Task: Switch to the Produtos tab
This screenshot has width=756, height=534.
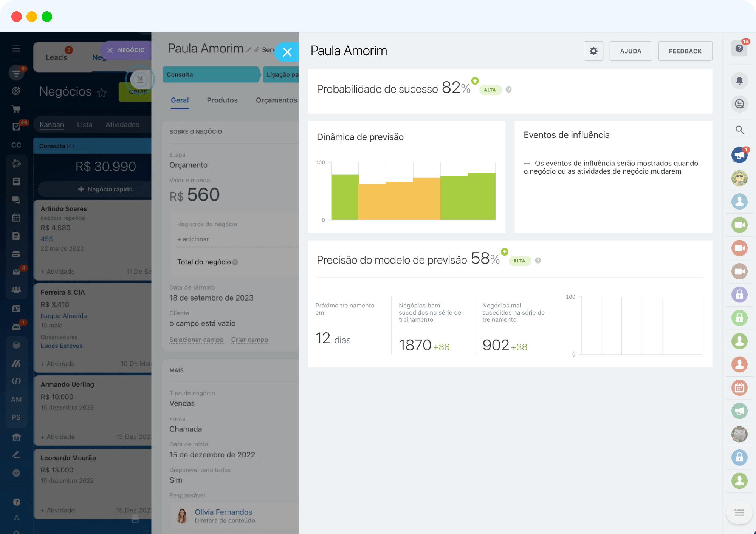Action: pos(222,100)
